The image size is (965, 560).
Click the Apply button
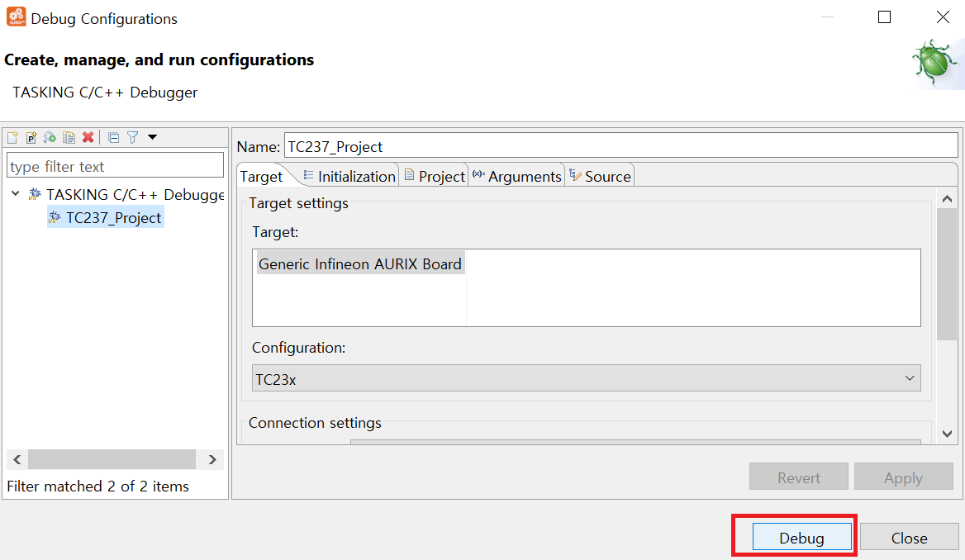click(903, 477)
